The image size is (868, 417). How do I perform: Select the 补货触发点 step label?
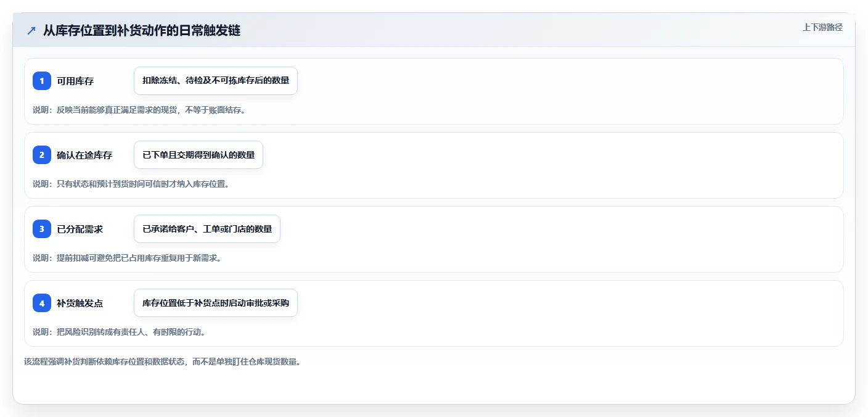tap(80, 303)
